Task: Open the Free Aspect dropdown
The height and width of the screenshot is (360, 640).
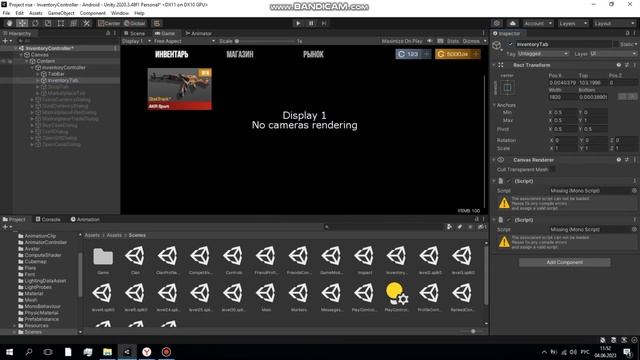Action: point(184,41)
